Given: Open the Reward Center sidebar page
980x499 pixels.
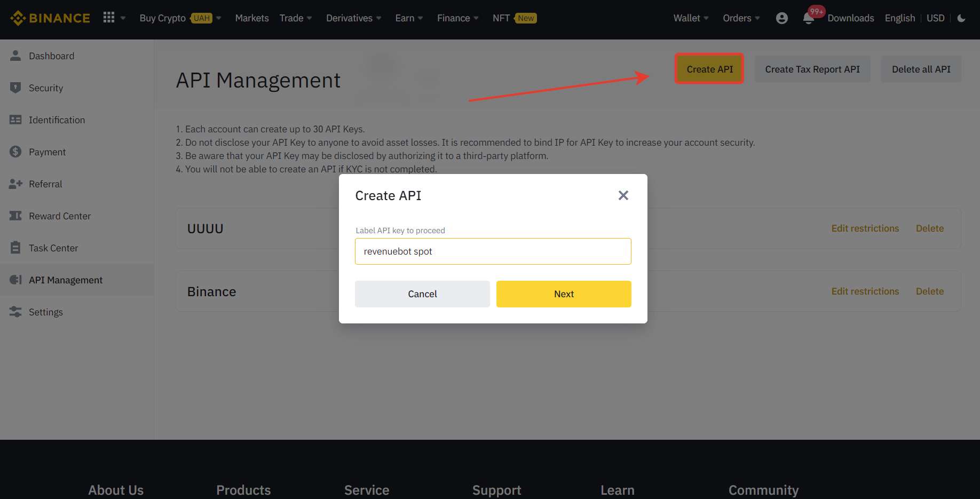Looking at the screenshot, I should (77, 216).
